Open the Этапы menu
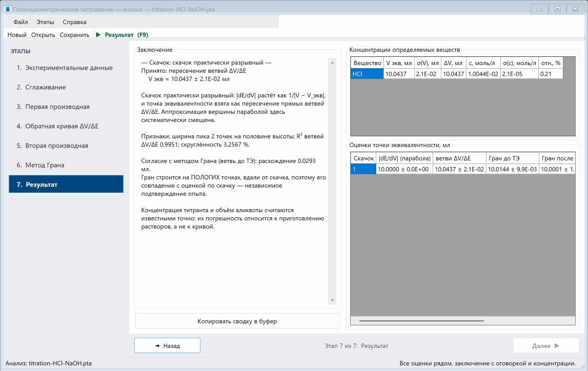 46,22
